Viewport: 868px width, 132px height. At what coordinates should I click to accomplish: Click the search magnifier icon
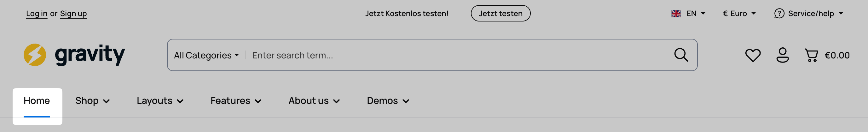click(681, 55)
